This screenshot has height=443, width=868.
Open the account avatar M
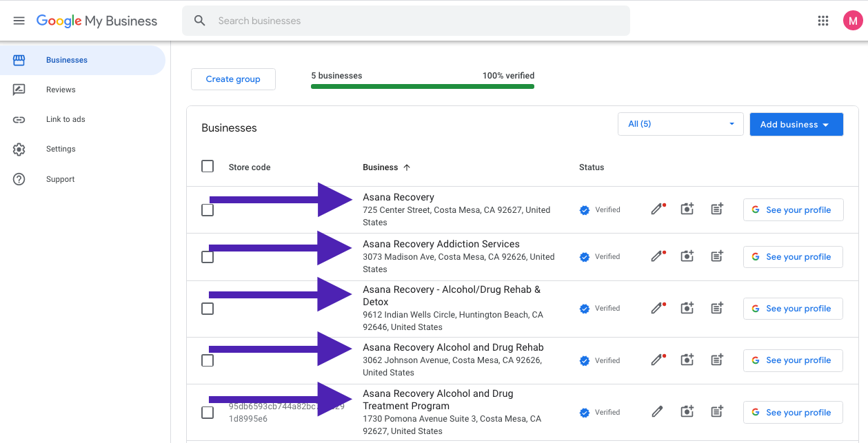click(x=853, y=21)
